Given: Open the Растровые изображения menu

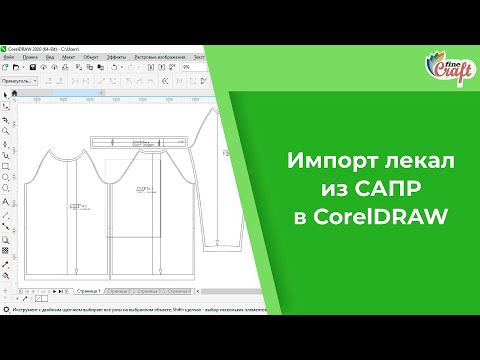Looking at the screenshot, I should [x=160, y=57].
